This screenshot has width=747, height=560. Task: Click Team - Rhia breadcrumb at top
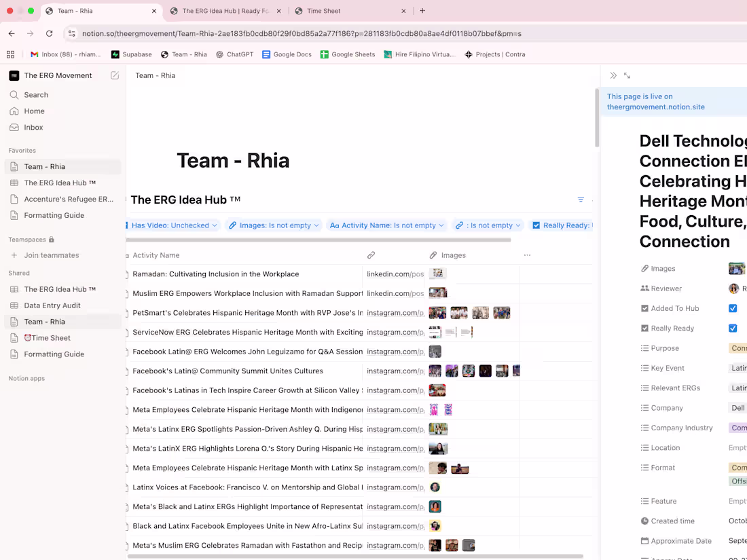(156, 75)
